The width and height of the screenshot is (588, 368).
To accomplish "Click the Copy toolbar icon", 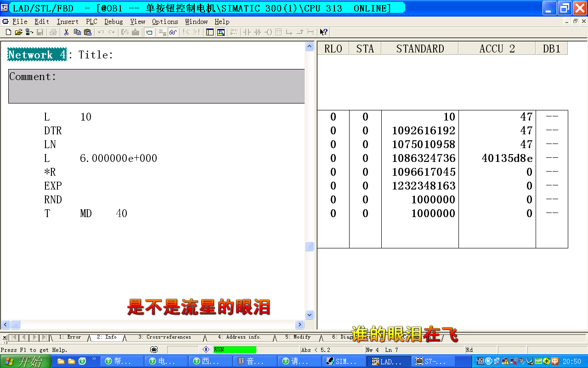I will click(77, 32).
